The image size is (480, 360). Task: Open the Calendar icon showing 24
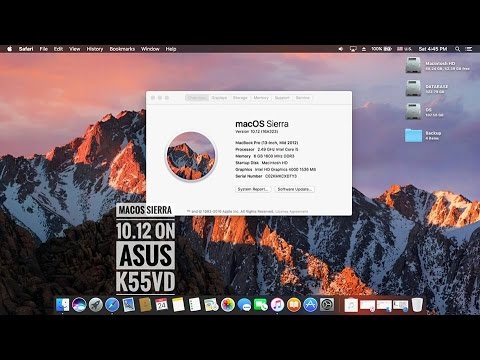coord(162,305)
